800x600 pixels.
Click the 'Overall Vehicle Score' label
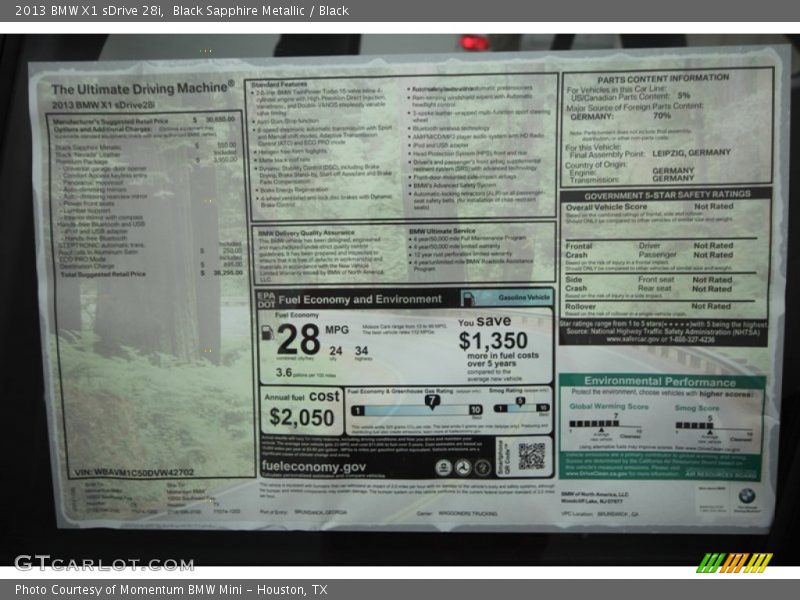point(606,207)
